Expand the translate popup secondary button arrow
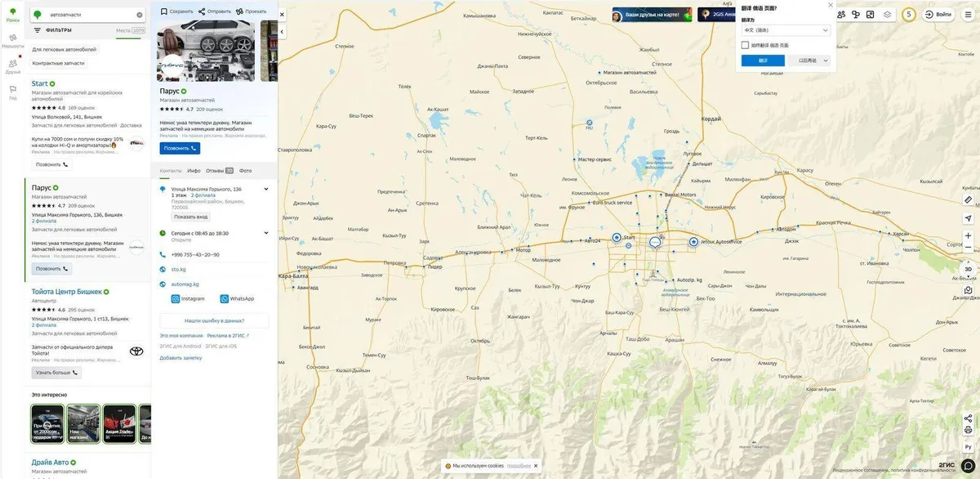980x479 pixels. (x=826, y=60)
